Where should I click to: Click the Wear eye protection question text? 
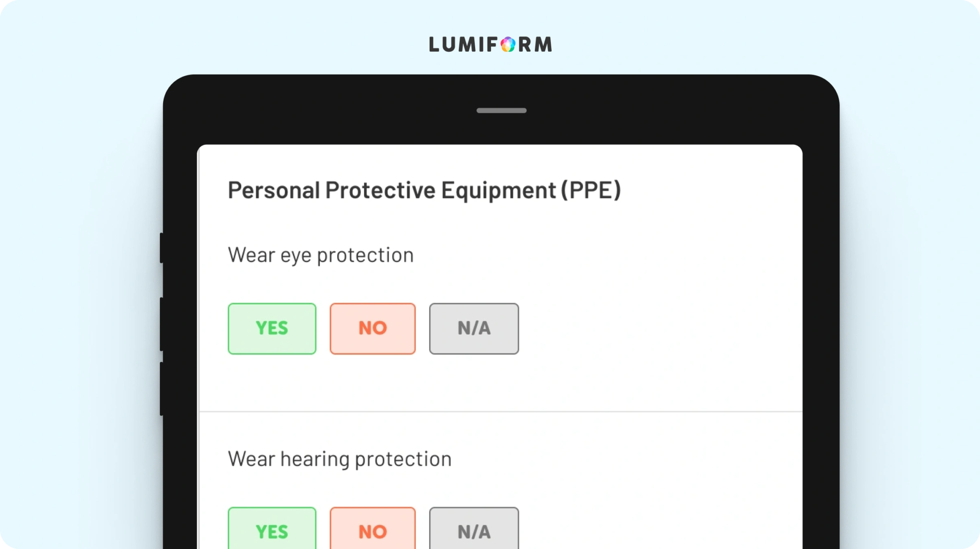[x=321, y=255]
